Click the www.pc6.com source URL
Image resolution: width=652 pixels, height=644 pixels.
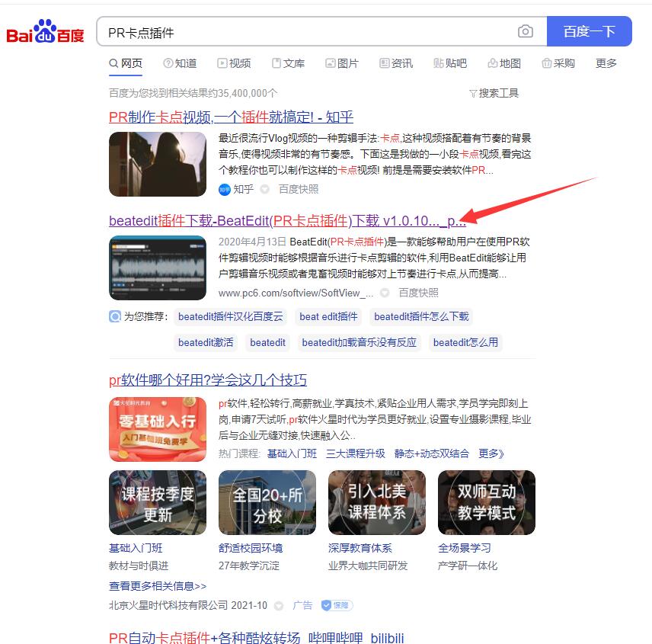pos(296,293)
